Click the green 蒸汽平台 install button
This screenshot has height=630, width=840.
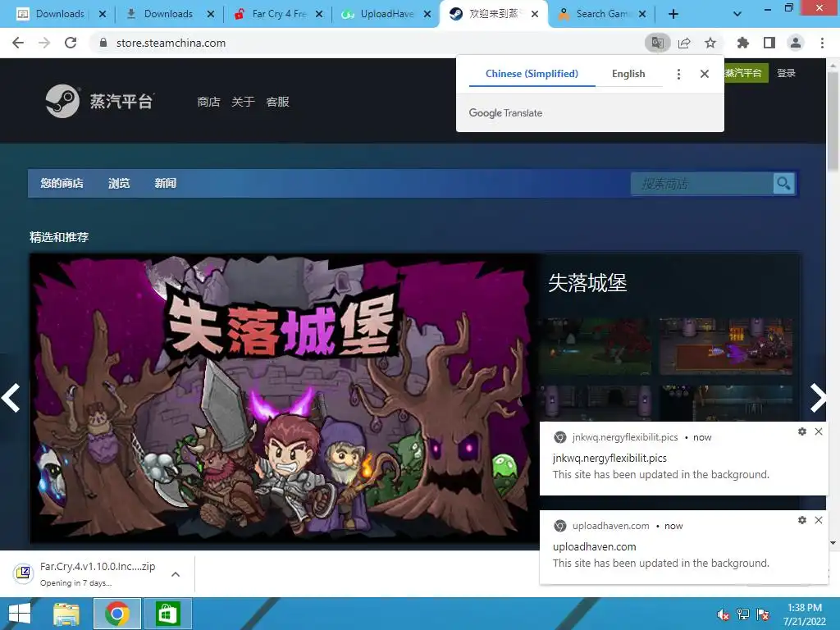click(746, 73)
